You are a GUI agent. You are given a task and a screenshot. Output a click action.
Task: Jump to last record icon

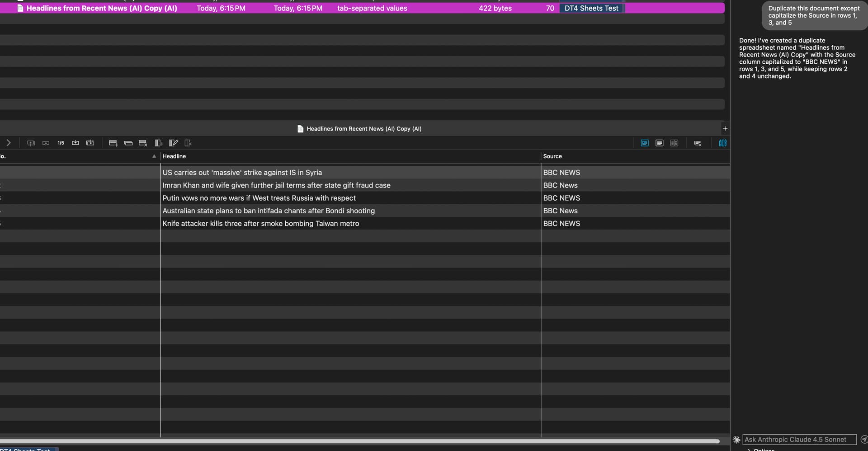pos(90,143)
